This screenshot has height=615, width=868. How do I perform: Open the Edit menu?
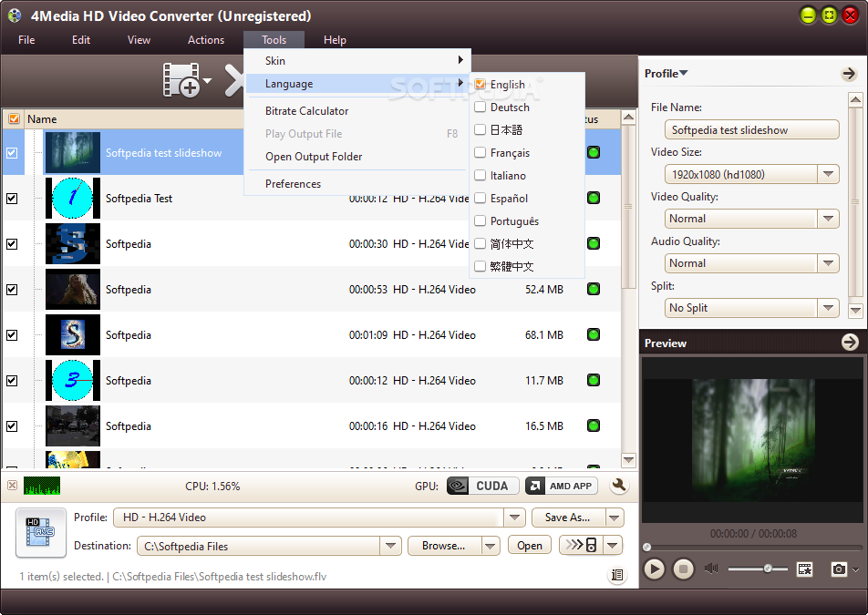coord(81,40)
